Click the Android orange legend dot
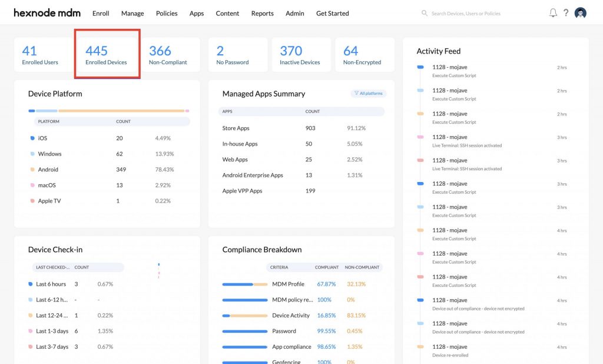The height and width of the screenshot is (364, 603). click(x=32, y=169)
